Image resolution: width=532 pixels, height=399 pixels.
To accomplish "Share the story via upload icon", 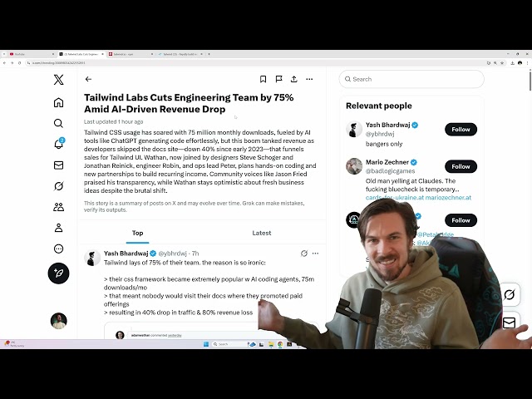I will (293, 79).
